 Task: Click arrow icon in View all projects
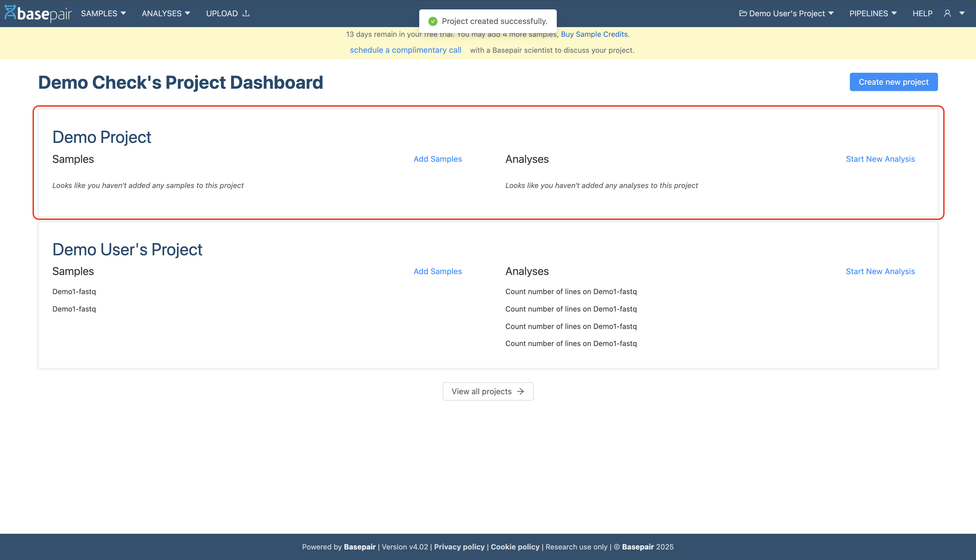(x=521, y=391)
